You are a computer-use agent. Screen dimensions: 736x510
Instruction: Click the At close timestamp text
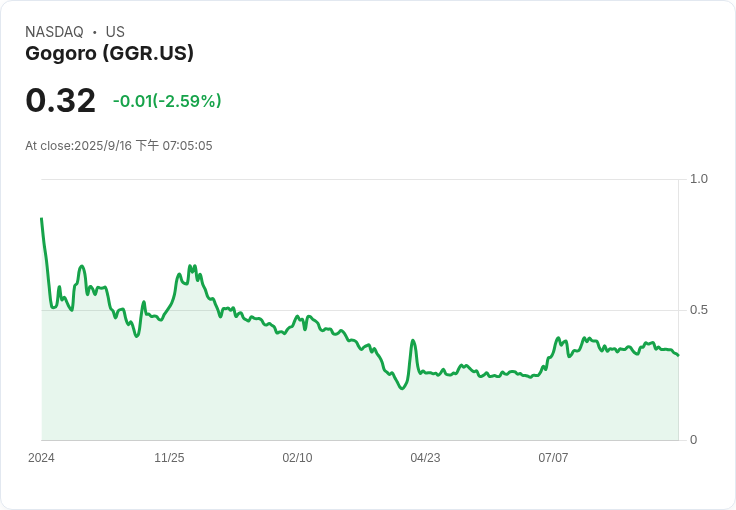tap(119, 146)
